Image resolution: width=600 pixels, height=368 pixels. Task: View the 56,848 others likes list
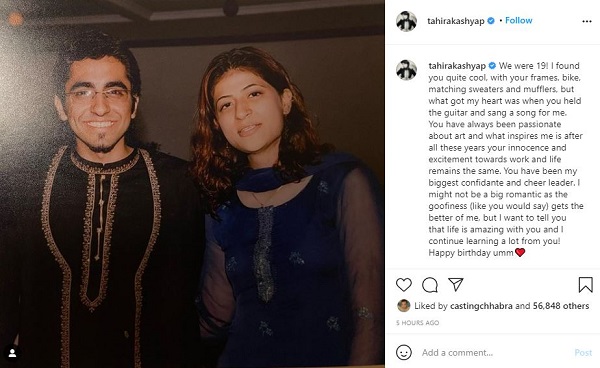pos(561,306)
